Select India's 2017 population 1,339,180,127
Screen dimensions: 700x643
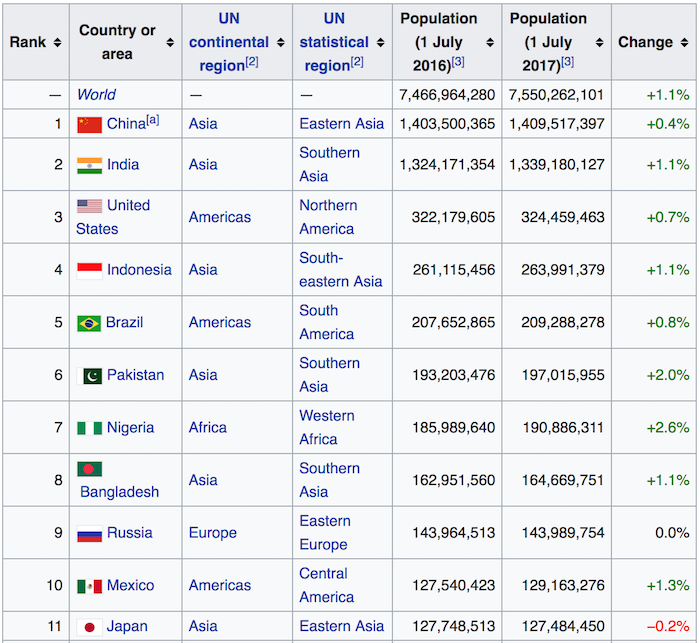coord(557,165)
